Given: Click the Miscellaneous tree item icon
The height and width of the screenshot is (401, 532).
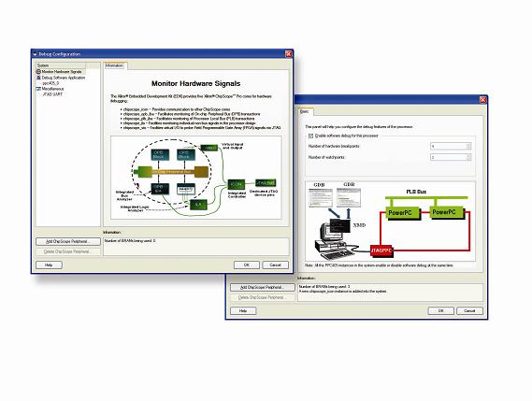Looking at the screenshot, I should [38, 89].
